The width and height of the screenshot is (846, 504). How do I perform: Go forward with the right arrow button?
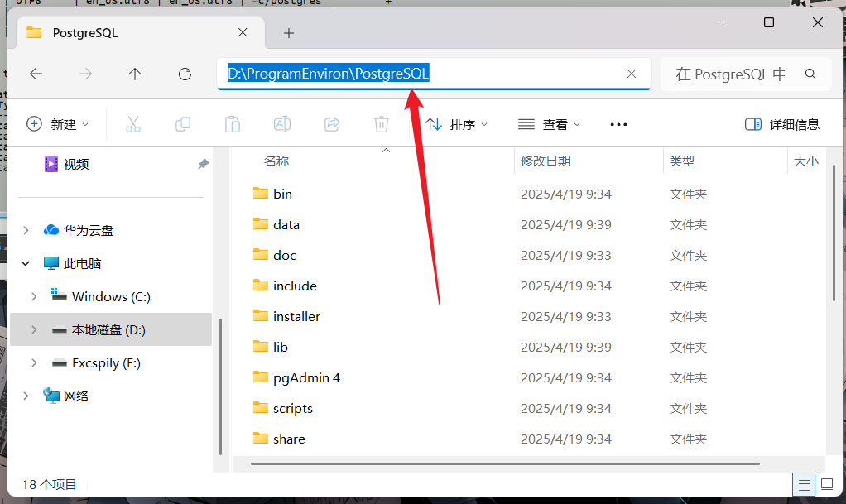tap(85, 74)
